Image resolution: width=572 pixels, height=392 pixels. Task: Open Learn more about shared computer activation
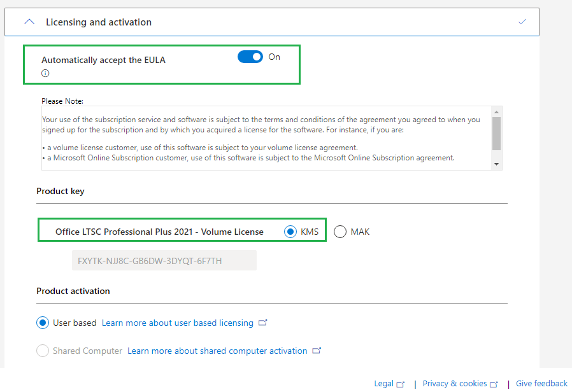tap(217, 351)
